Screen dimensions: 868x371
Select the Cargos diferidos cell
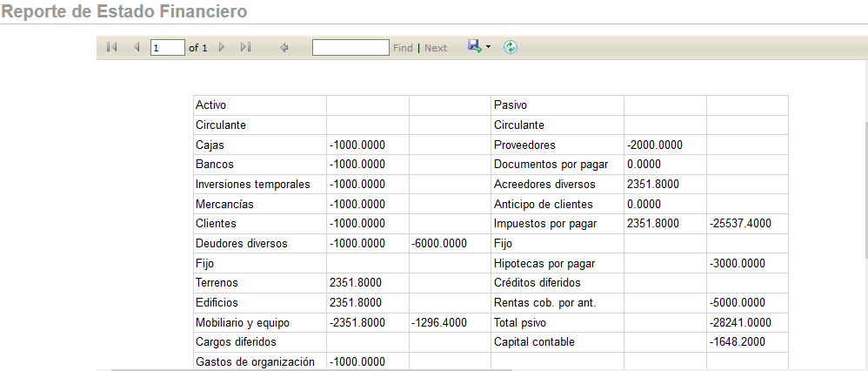[x=260, y=342]
